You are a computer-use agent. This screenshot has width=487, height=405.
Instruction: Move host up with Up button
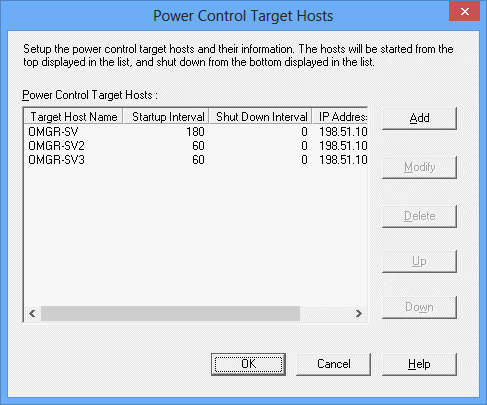pos(419,261)
